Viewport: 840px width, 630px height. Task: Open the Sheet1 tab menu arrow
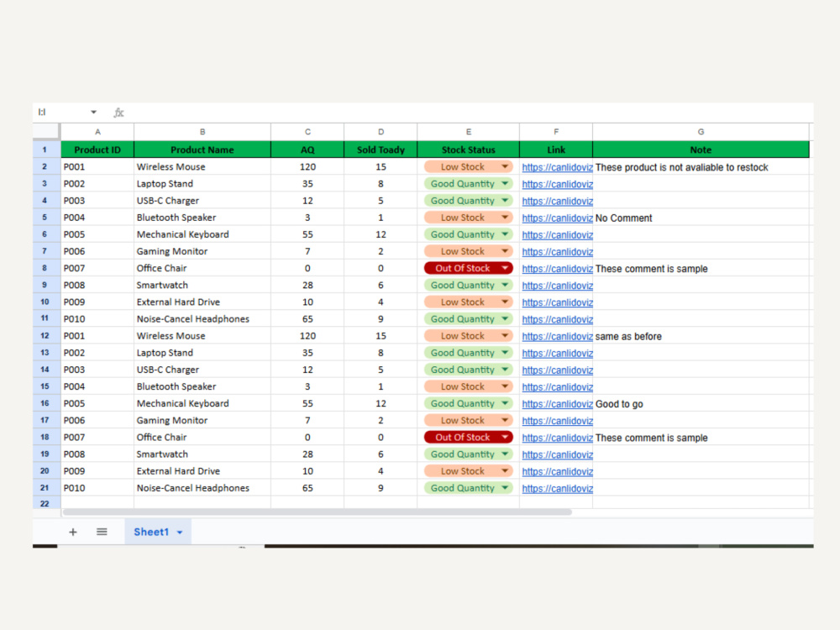(180, 533)
